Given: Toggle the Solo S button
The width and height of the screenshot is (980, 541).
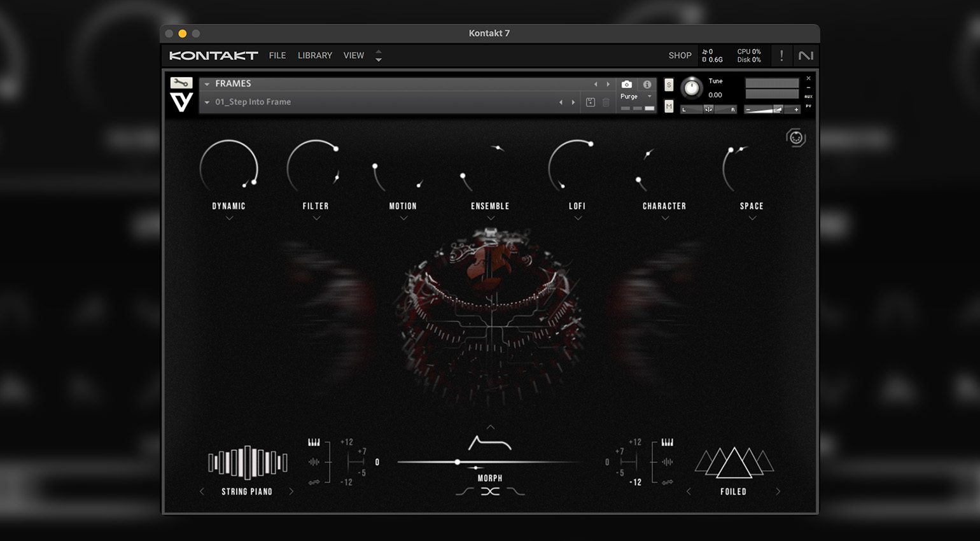Looking at the screenshot, I should [x=669, y=85].
